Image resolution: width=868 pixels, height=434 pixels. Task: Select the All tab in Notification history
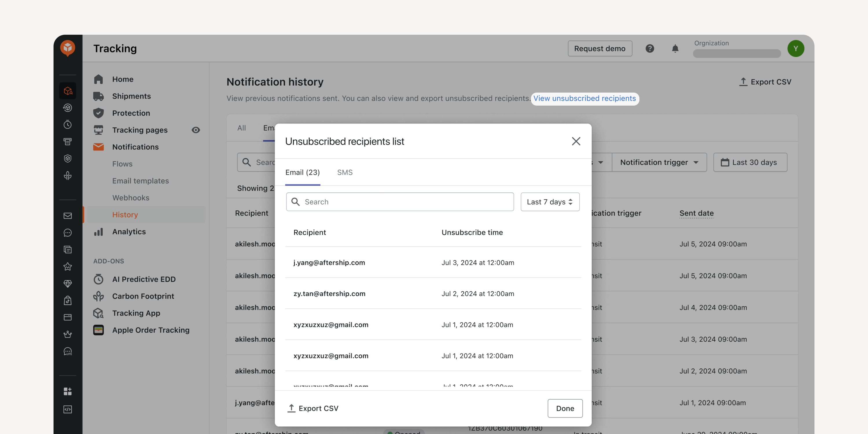coord(241,128)
